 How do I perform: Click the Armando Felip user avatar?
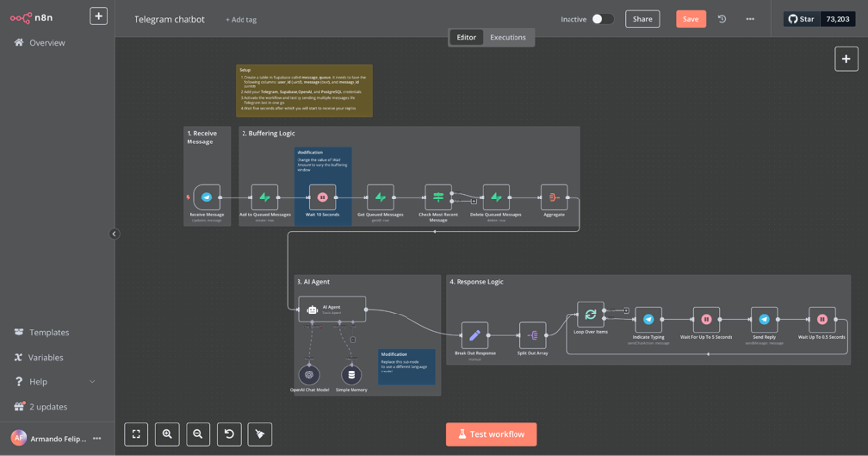pos(19,439)
